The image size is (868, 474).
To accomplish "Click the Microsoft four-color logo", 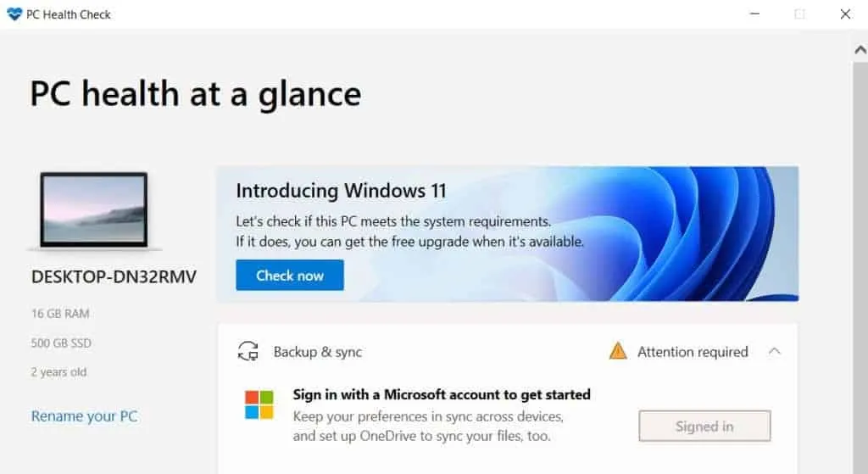I will (259, 404).
